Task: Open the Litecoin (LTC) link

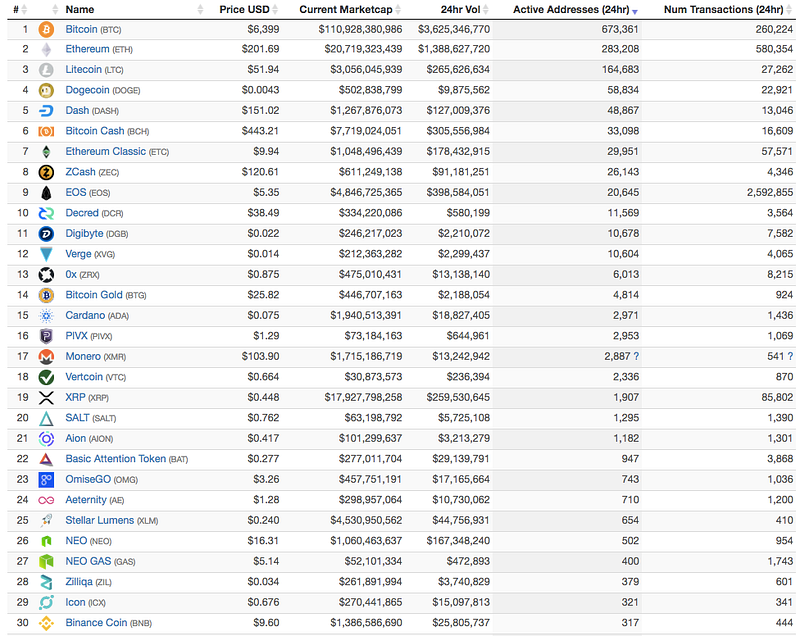Action: coord(94,70)
